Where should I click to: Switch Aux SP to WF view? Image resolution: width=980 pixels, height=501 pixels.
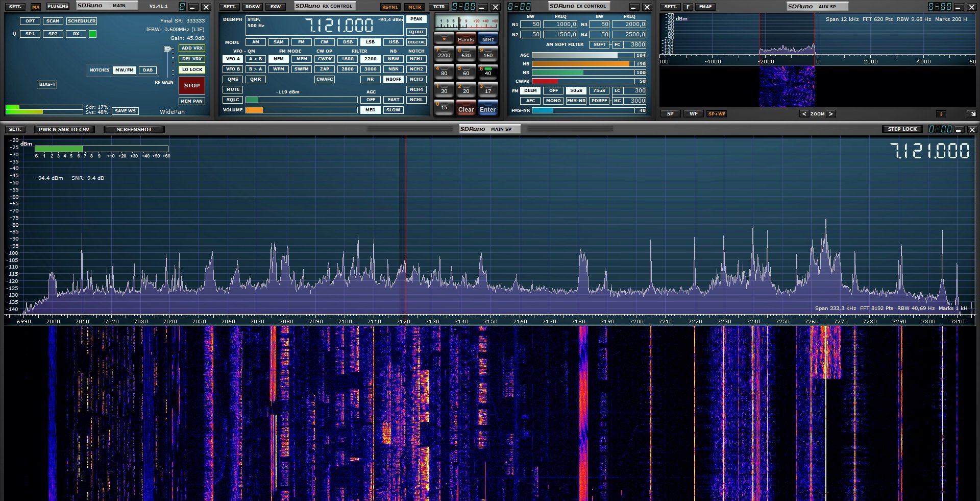[x=693, y=114]
